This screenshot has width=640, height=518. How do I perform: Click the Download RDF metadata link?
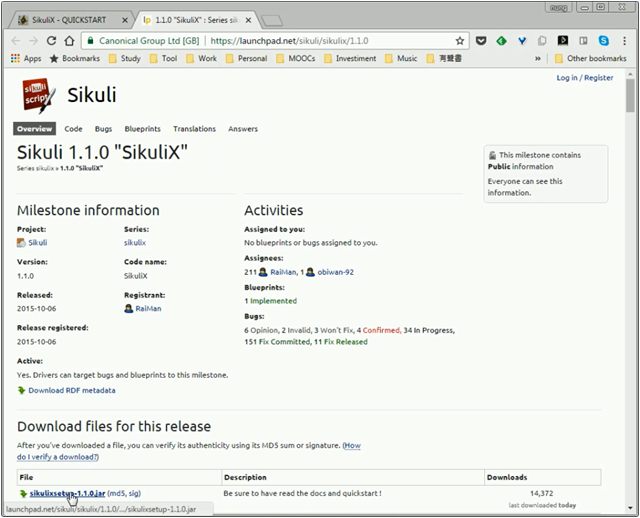[x=72, y=390]
